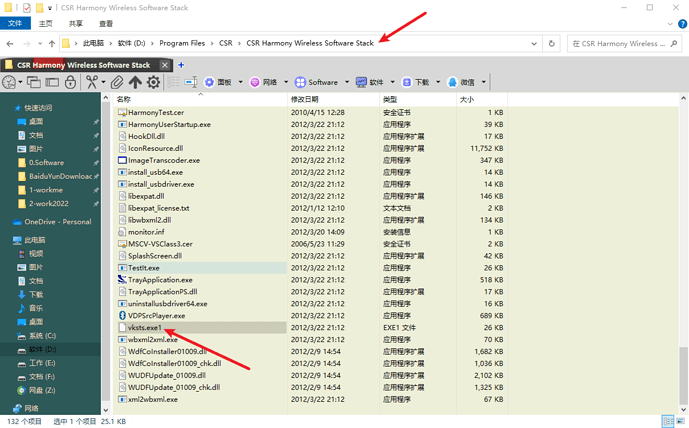The width and height of the screenshot is (689, 428).
Task: Select OneDrive - Personal in navigation pane
Action: coord(57,222)
